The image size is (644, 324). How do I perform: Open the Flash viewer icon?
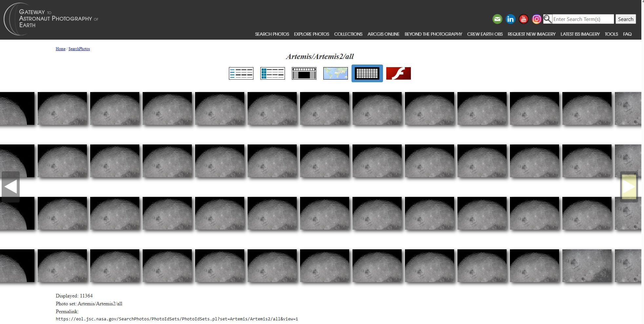[x=398, y=73]
